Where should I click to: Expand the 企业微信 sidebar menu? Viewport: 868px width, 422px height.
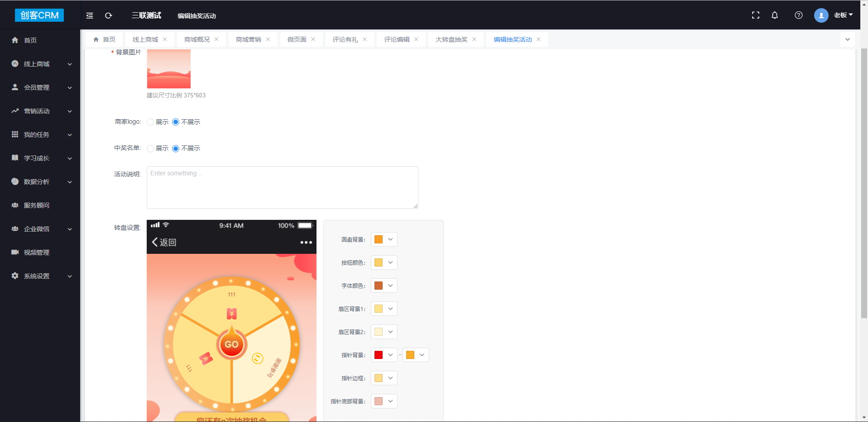[x=70, y=229]
